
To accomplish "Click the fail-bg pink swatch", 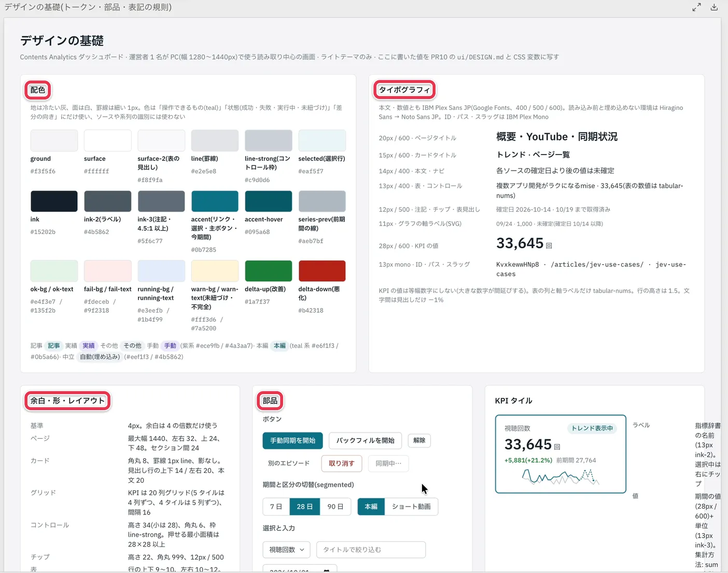I will pyautogui.click(x=108, y=271).
